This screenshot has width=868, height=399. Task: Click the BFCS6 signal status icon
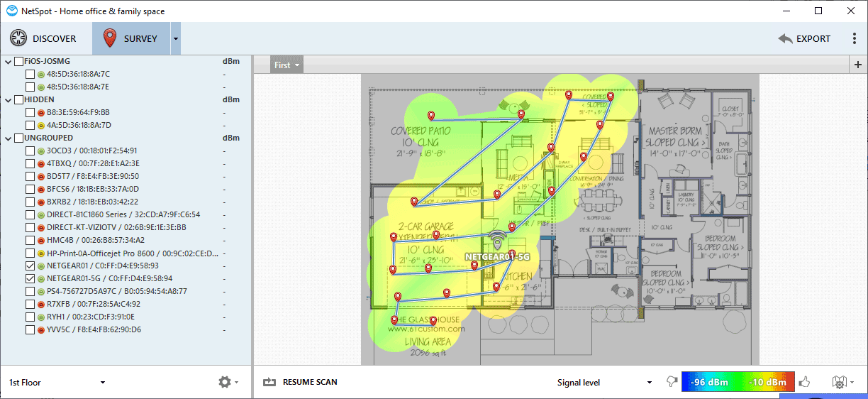(41, 190)
